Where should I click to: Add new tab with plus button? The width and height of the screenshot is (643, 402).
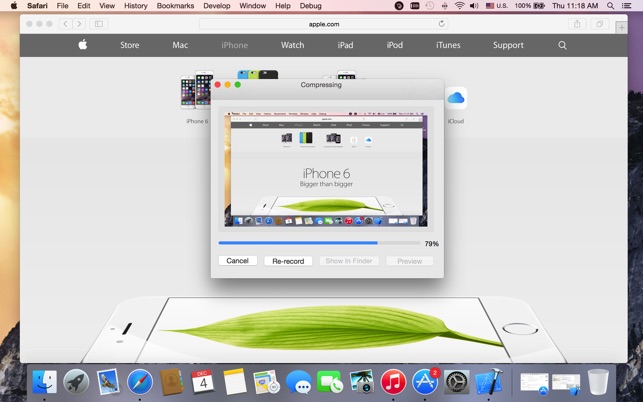point(621,27)
